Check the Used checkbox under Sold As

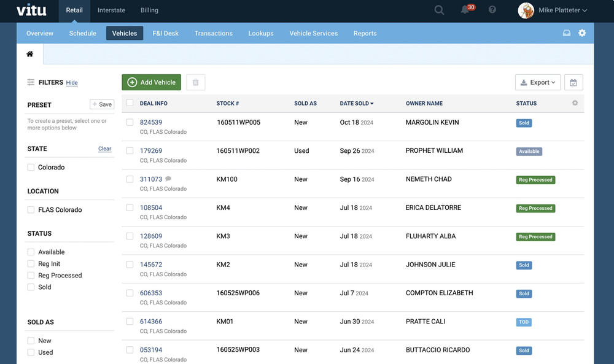point(29,352)
